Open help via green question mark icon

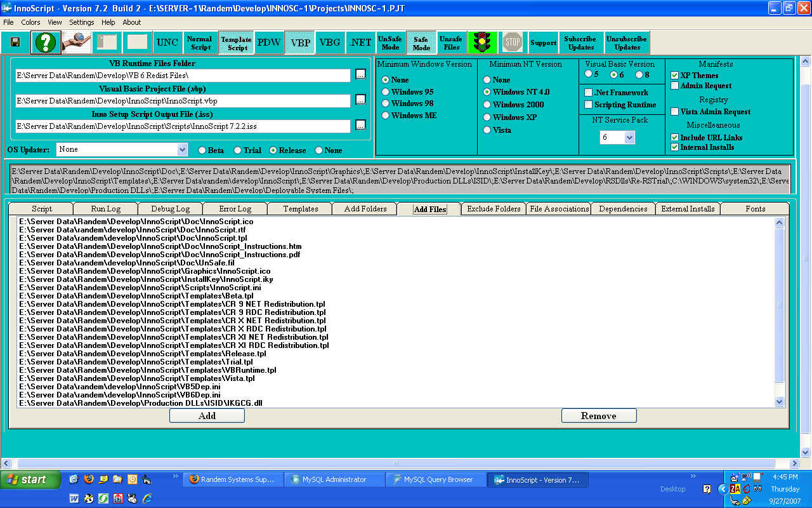pos(45,43)
